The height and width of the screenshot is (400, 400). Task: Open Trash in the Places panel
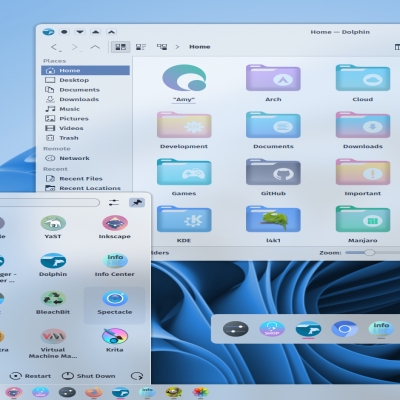(85, 138)
